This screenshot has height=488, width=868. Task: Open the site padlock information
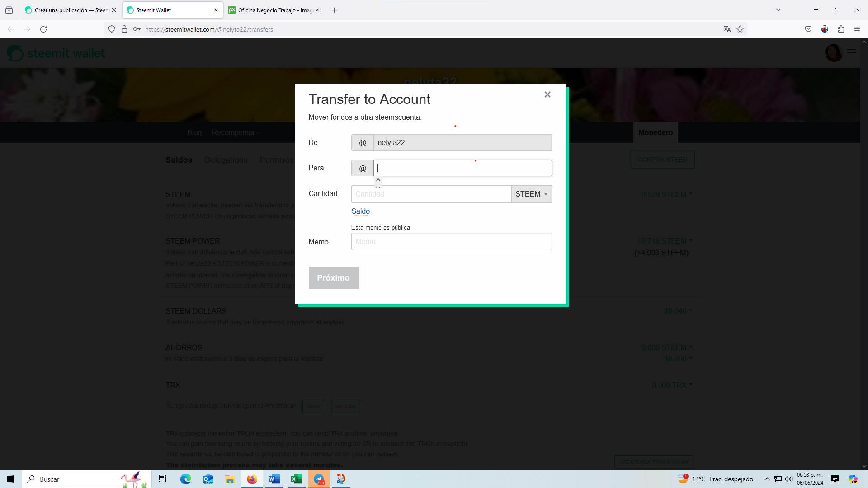(124, 29)
